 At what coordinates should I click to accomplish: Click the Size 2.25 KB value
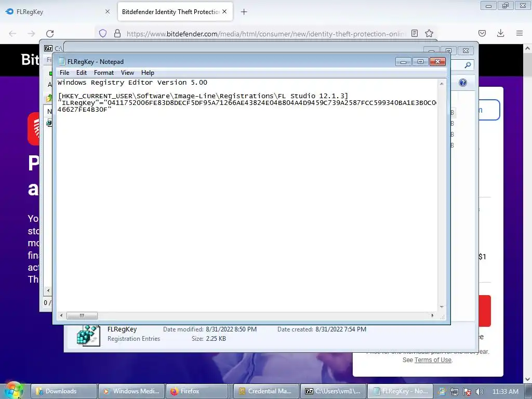click(216, 339)
